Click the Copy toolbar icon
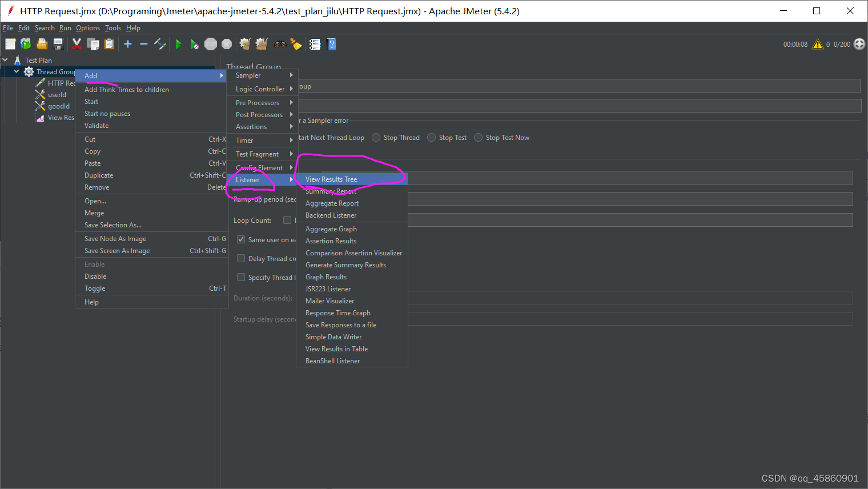Image resolution: width=868 pixels, height=489 pixels. pos(93,44)
